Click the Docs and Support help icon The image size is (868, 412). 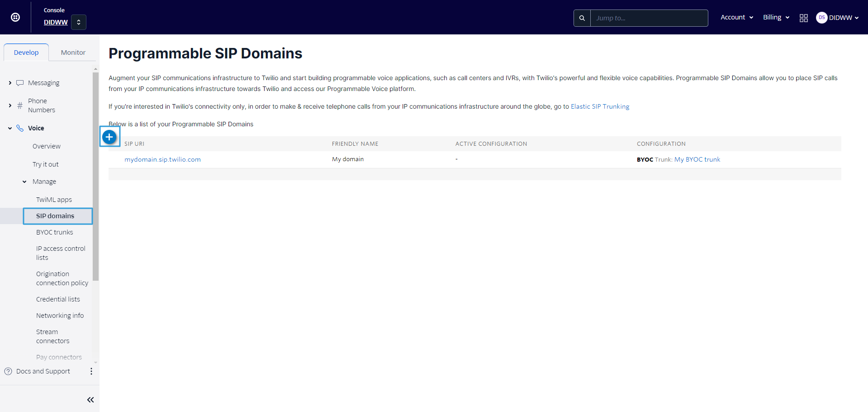[x=8, y=371]
